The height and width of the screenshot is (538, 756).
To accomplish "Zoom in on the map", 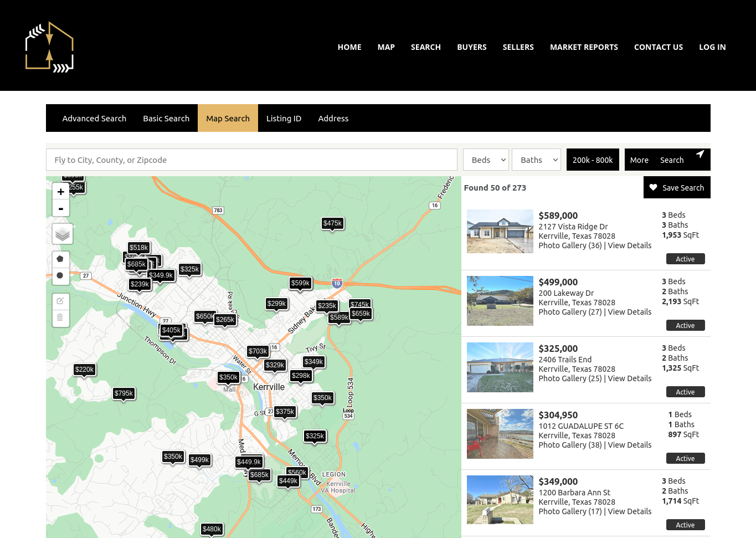I will click(x=61, y=192).
